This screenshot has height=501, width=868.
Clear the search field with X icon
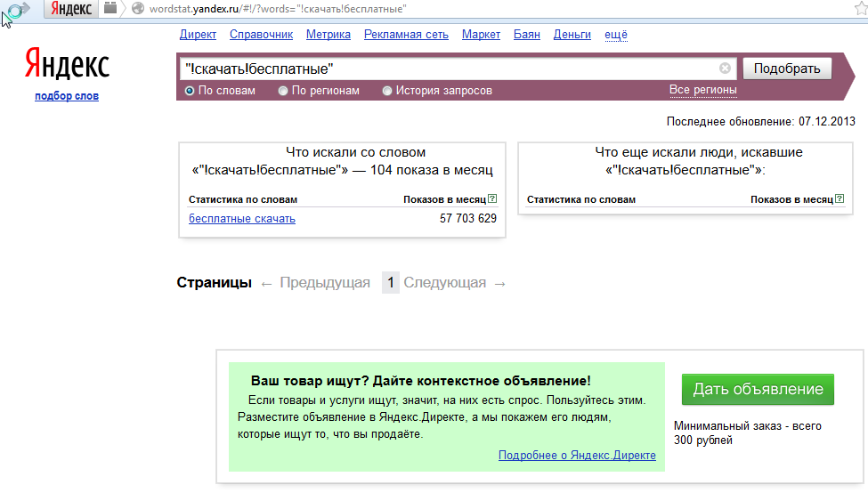pyautogui.click(x=725, y=69)
